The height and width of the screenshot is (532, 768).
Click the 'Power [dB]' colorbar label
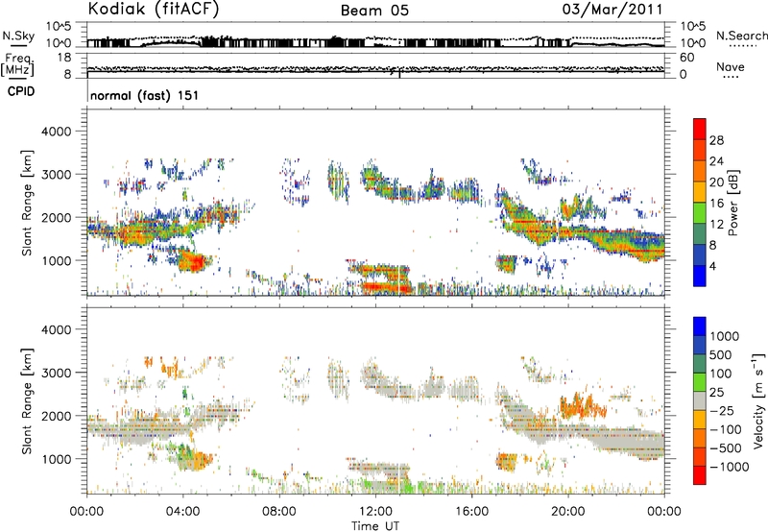[733, 203]
